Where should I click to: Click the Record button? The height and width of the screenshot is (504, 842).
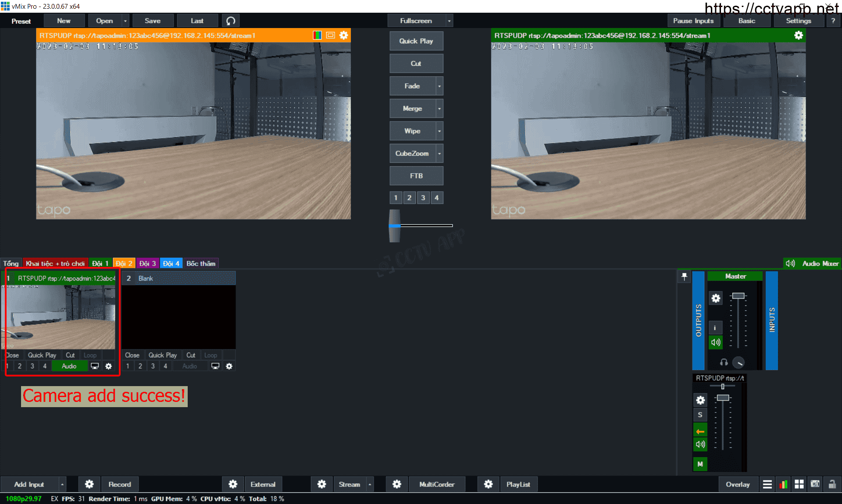click(x=120, y=484)
